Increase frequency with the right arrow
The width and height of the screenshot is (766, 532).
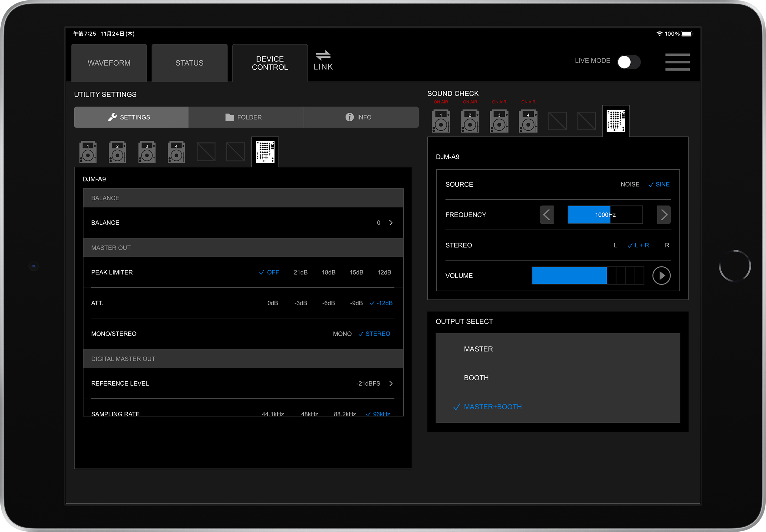pyautogui.click(x=663, y=215)
